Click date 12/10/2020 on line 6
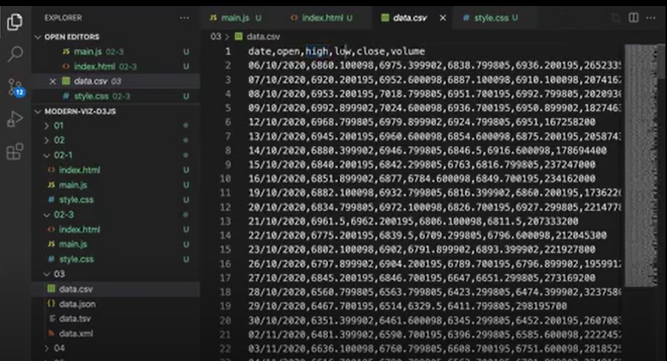Screen dimensions: 667x361 coord(277,122)
